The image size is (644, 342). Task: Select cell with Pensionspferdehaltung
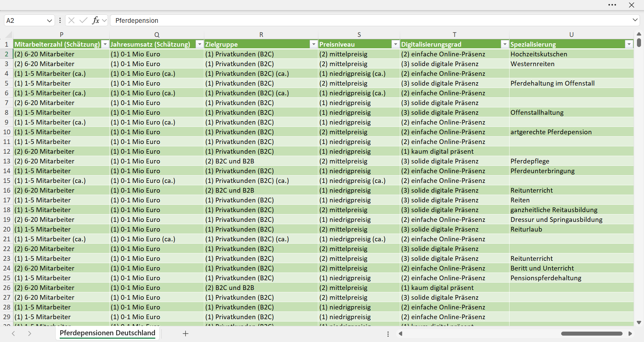571,278
